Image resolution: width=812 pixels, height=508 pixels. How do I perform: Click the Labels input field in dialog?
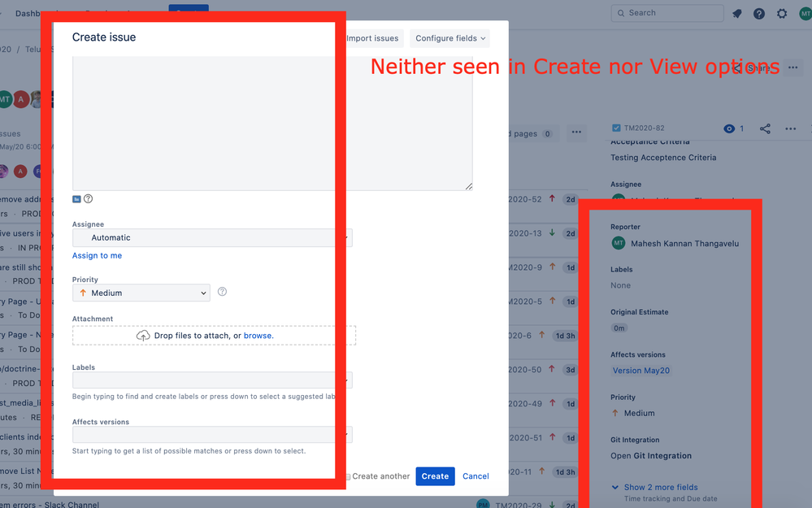click(x=212, y=380)
